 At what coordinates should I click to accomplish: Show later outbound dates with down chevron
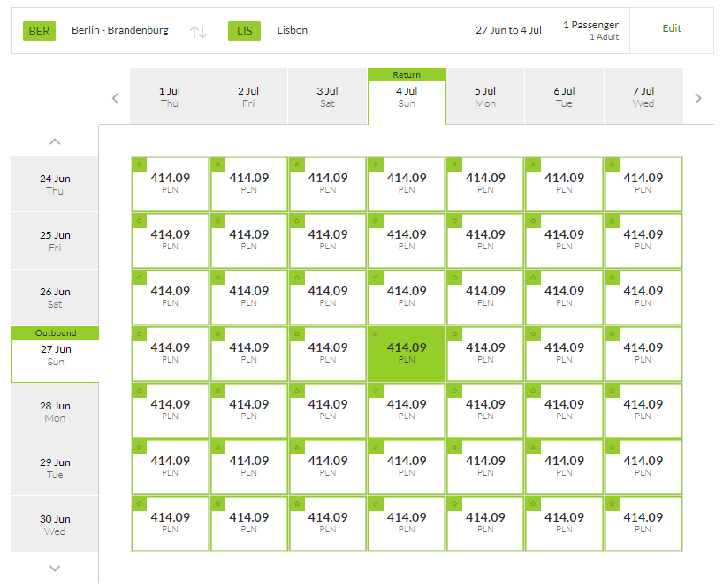tap(55, 569)
